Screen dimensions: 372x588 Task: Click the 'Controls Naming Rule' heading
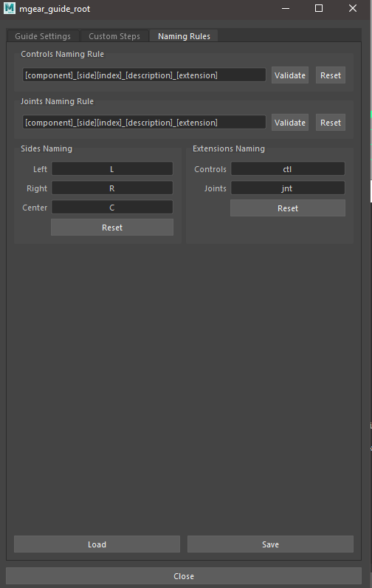[x=62, y=54]
